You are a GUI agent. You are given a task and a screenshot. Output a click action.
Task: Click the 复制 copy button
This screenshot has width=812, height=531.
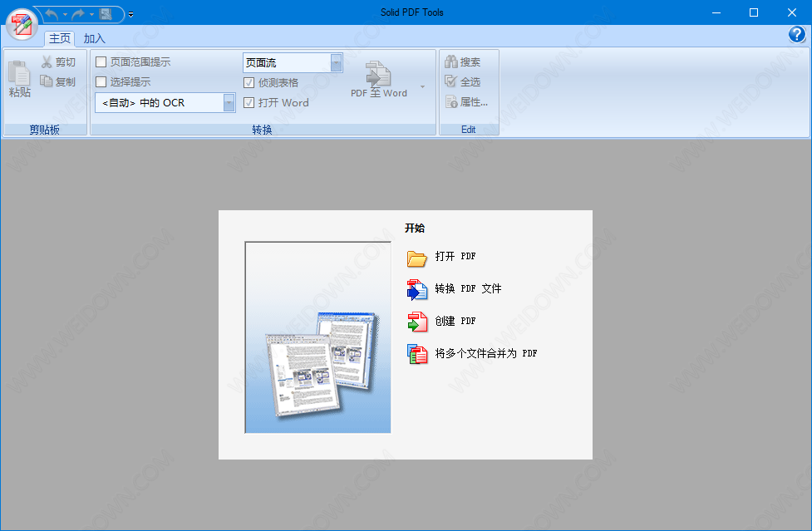tap(58, 81)
